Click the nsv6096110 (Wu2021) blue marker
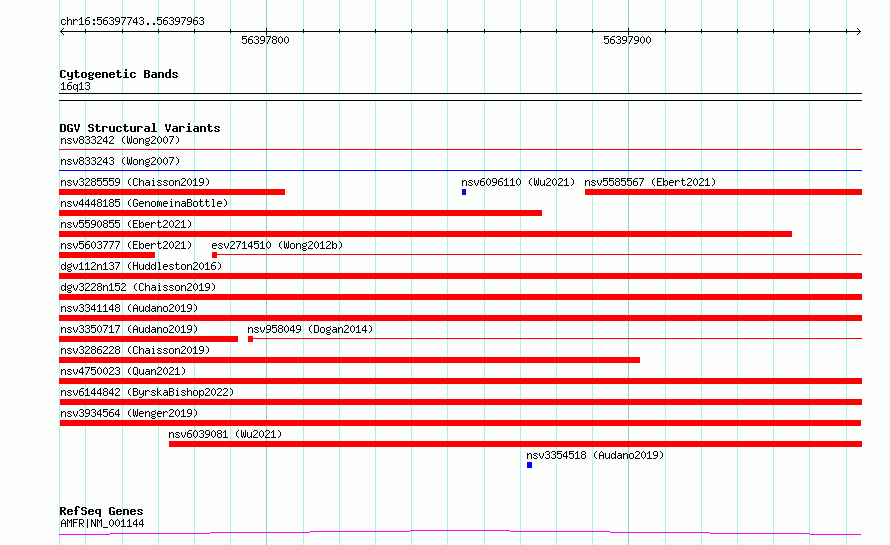This screenshot has height=545, width=890. pos(464,192)
